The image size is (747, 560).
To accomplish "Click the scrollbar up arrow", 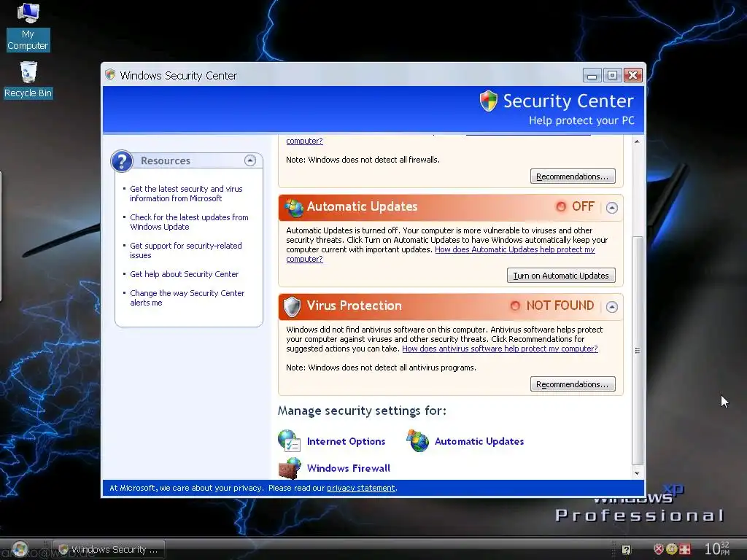I will point(637,141).
